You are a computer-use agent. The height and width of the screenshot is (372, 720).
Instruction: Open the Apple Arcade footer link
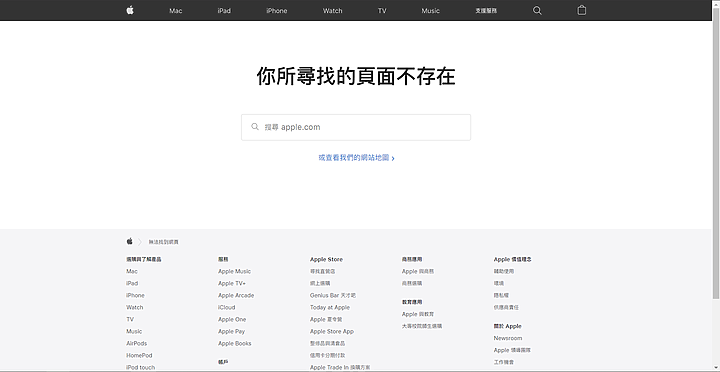point(236,295)
